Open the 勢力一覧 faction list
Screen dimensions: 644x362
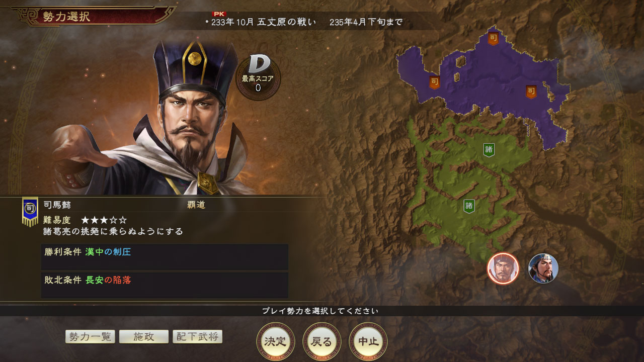pyautogui.click(x=91, y=337)
